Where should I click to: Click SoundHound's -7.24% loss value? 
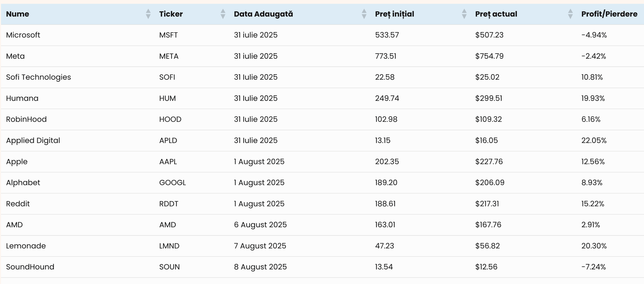tap(593, 267)
